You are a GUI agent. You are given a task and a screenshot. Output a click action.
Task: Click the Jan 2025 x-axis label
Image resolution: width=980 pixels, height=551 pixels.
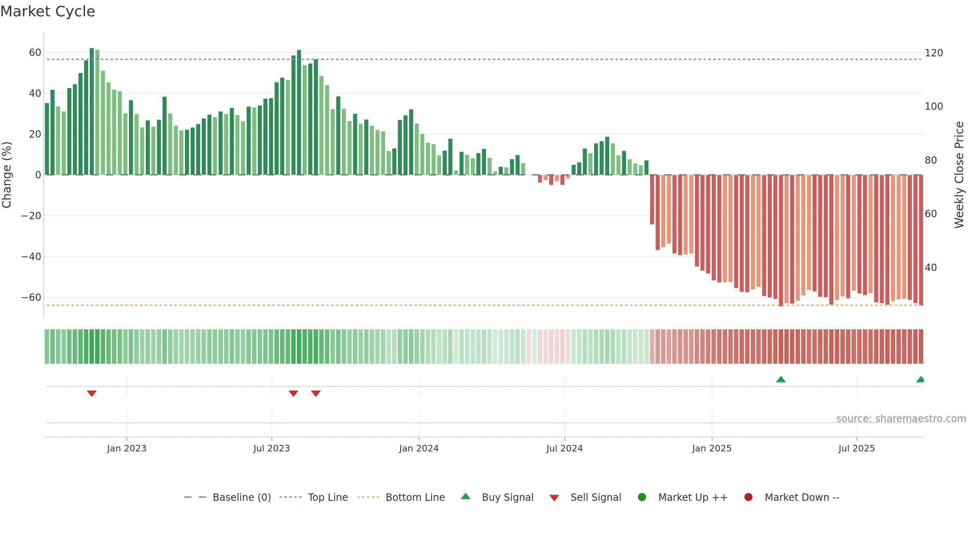pos(712,448)
